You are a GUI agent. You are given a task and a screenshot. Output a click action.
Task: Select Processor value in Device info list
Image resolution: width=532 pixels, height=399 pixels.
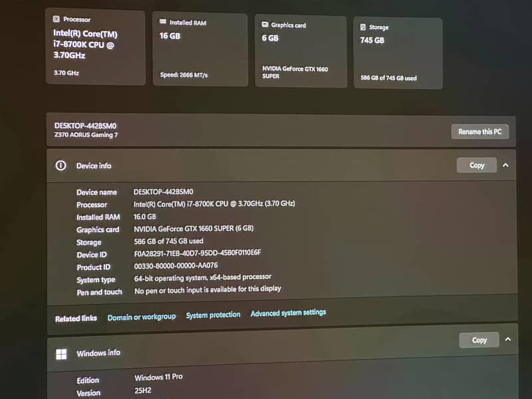click(x=214, y=203)
